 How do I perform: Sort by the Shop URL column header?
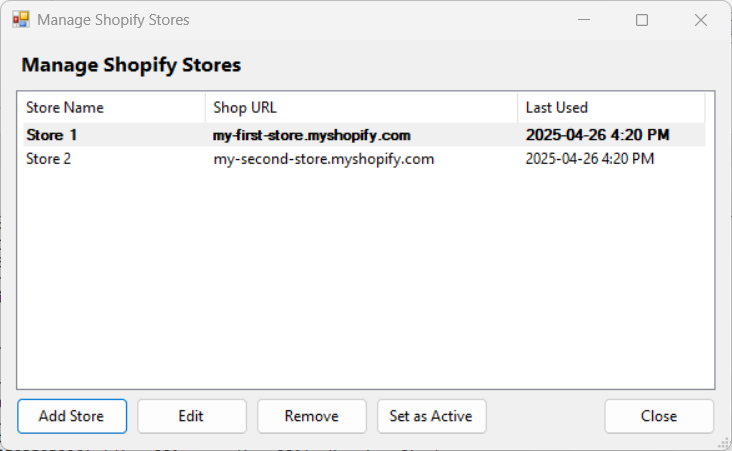pos(361,108)
